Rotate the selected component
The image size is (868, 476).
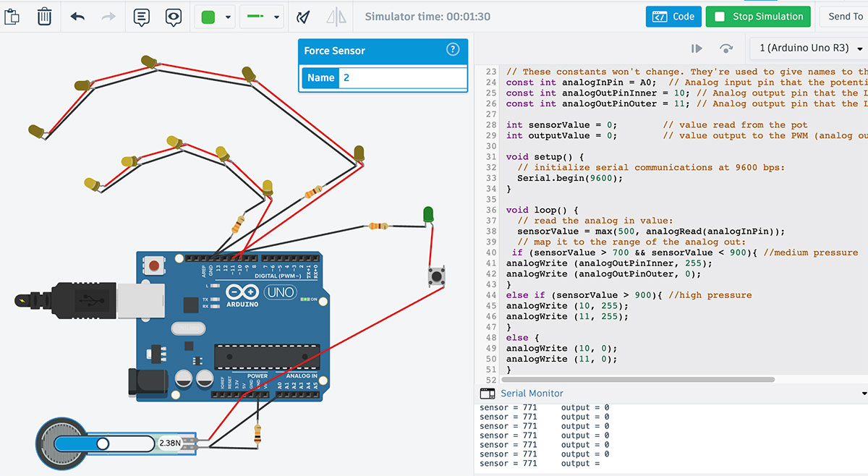[x=304, y=17]
